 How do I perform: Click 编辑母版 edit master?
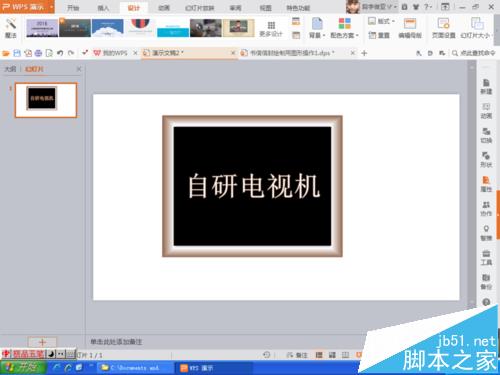click(x=410, y=28)
